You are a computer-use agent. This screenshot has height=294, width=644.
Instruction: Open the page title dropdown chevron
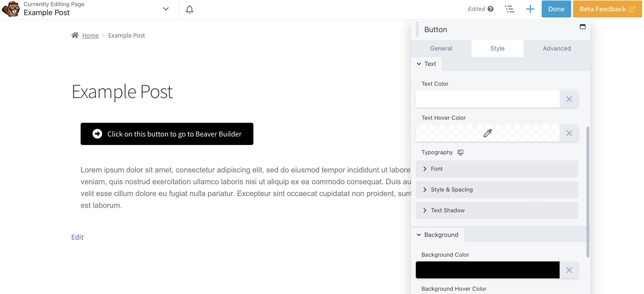pos(166,9)
